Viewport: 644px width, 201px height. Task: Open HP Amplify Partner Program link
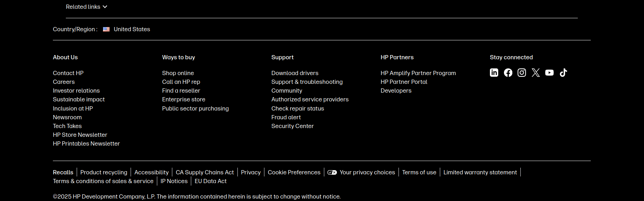[418, 73]
